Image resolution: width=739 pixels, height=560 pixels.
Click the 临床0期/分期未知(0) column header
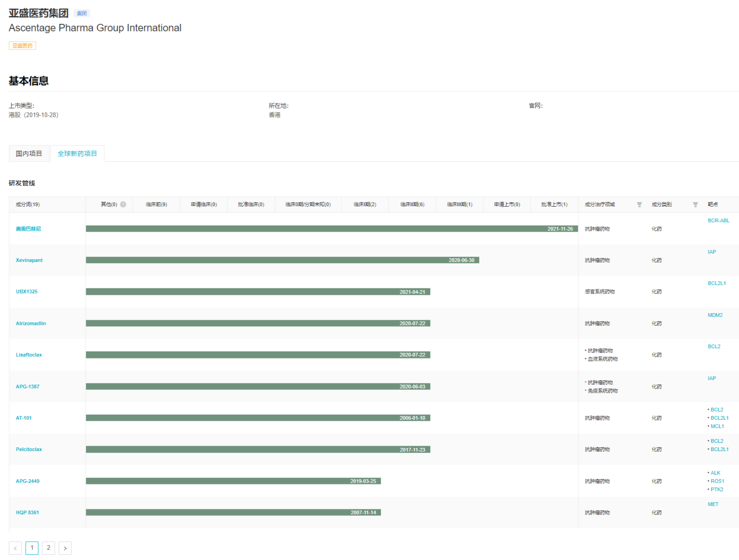(x=308, y=204)
